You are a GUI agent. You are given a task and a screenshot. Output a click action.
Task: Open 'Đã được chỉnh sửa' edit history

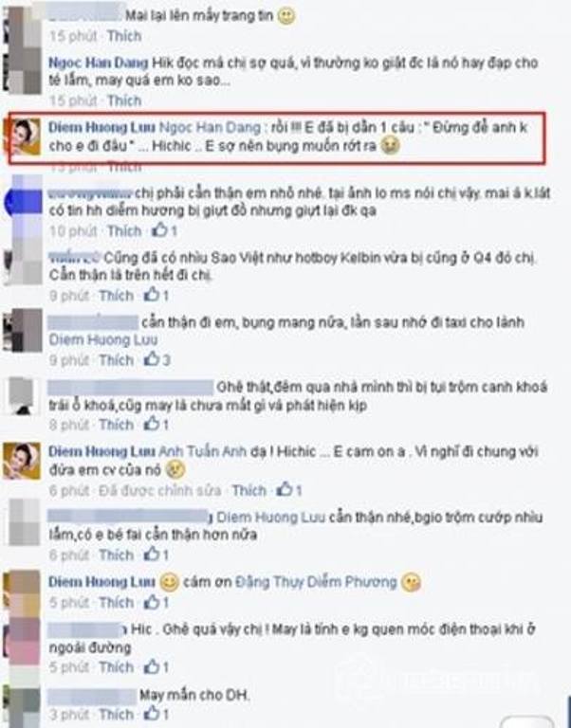pyautogui.click(x=160, y=490)
